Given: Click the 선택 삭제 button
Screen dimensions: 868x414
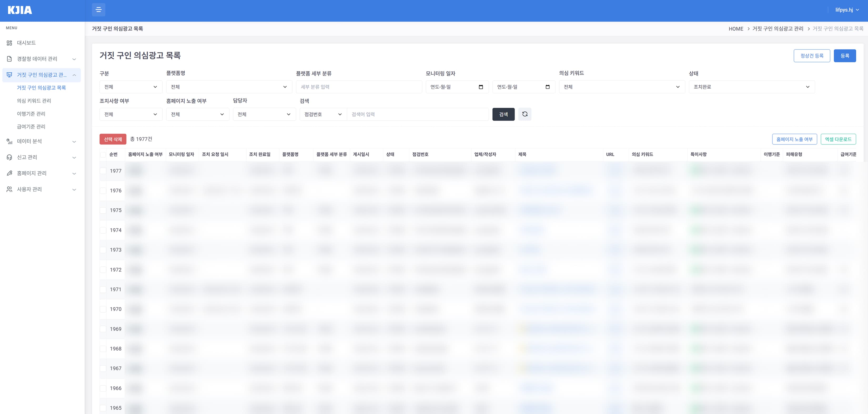Looking at the screenshot, I should (x=113, y=139).
